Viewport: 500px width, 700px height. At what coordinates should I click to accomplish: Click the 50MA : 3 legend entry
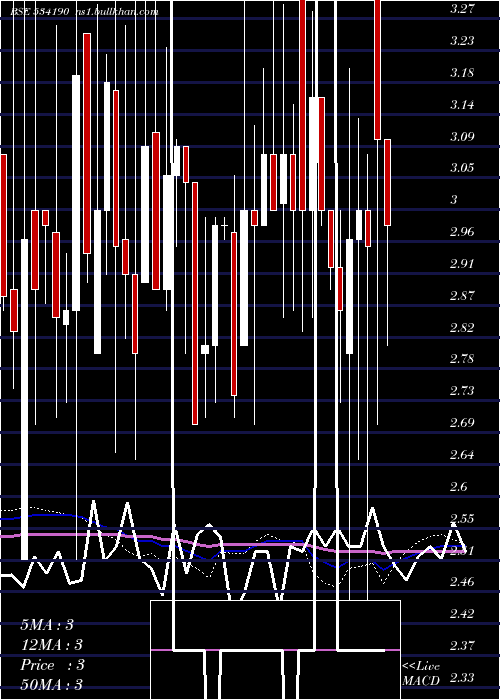click(51, 684)
